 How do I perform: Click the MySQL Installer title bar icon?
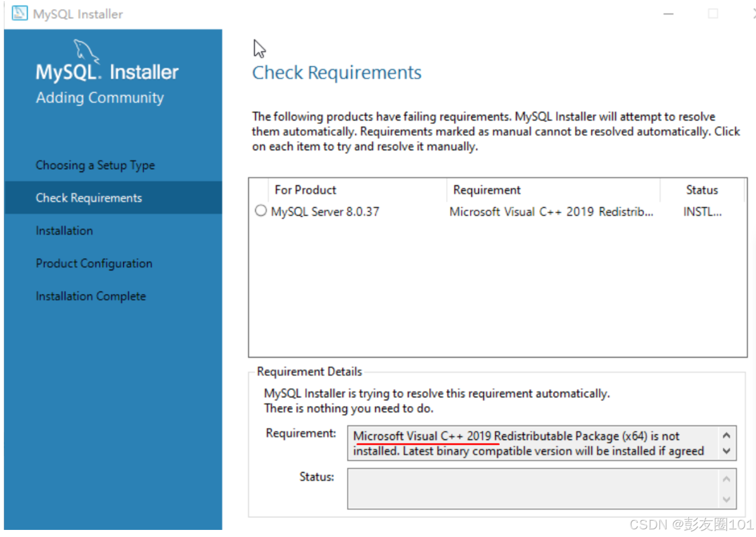[x=20, y=13]
